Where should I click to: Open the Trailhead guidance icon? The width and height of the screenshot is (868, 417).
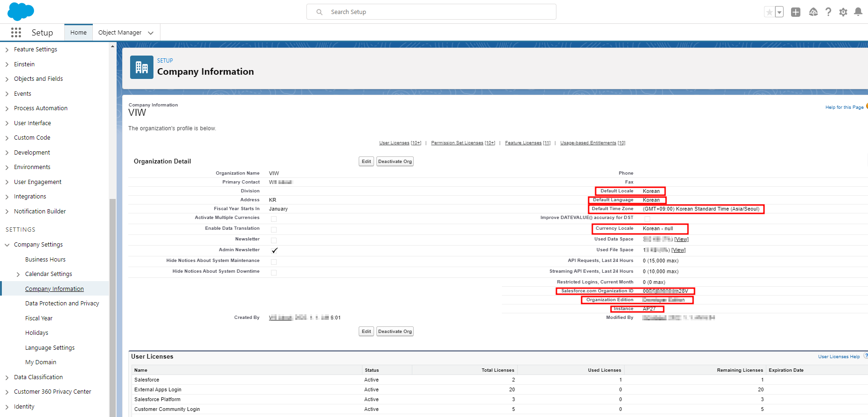[x=813, y=12]
